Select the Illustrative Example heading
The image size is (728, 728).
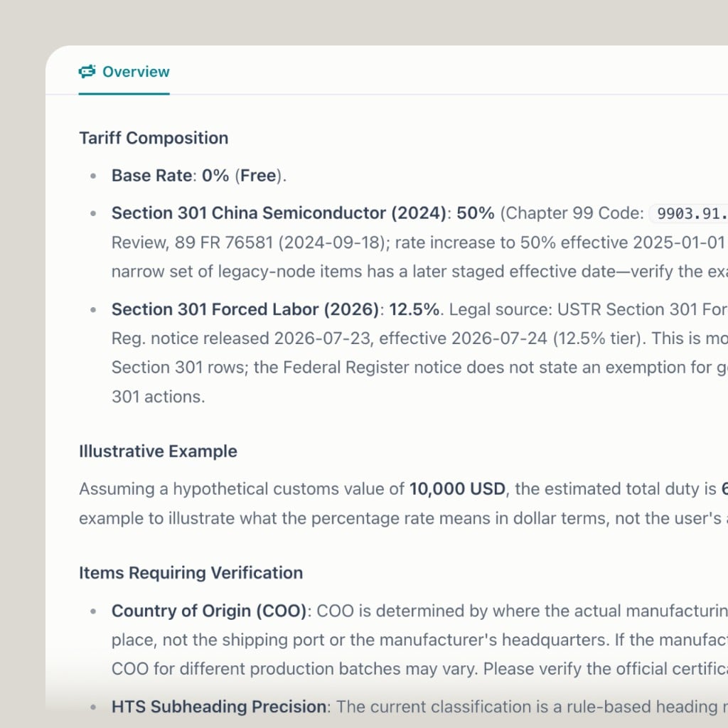[158, 451]
